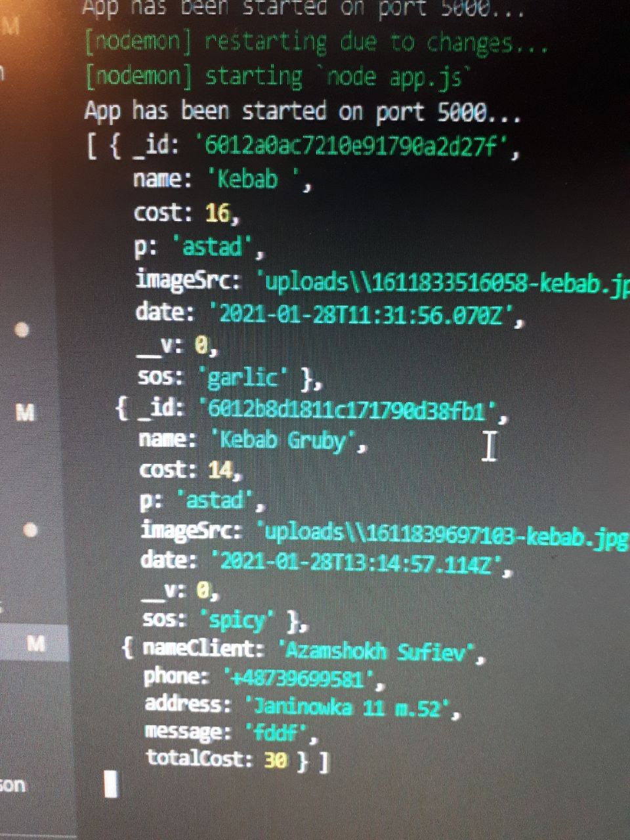Click the sos: 'spicy' line

(x=225, y=619)
